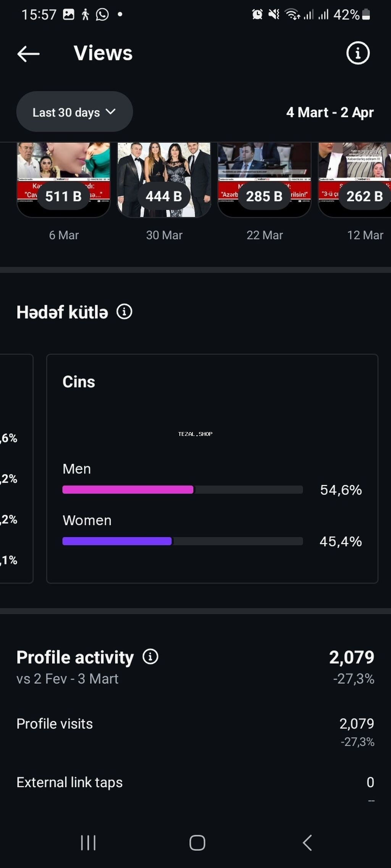Click the pink Men percentage bar
This screenshot has height=868, width=391.
(x=128, y=490)
